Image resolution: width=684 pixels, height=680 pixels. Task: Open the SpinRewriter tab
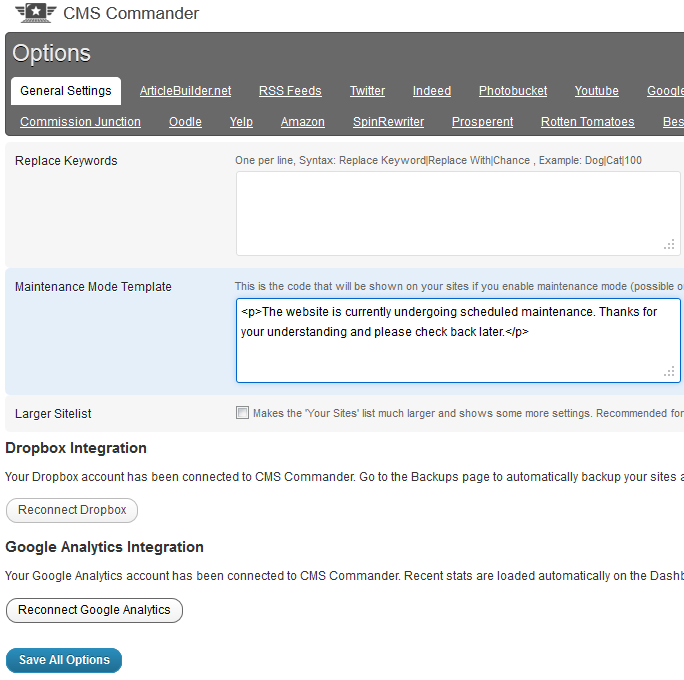[x=388, y=122]
